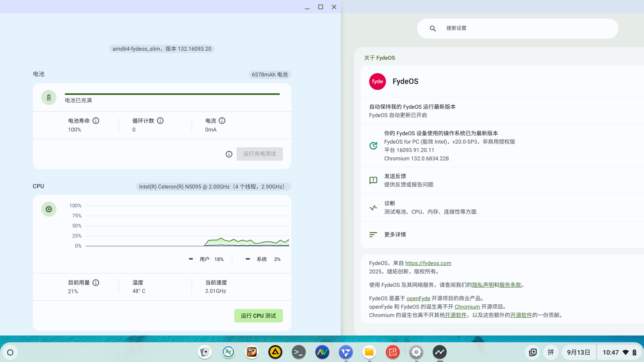
Task: Click the feedback icon in Settings
Action: (x=373, y=180)
